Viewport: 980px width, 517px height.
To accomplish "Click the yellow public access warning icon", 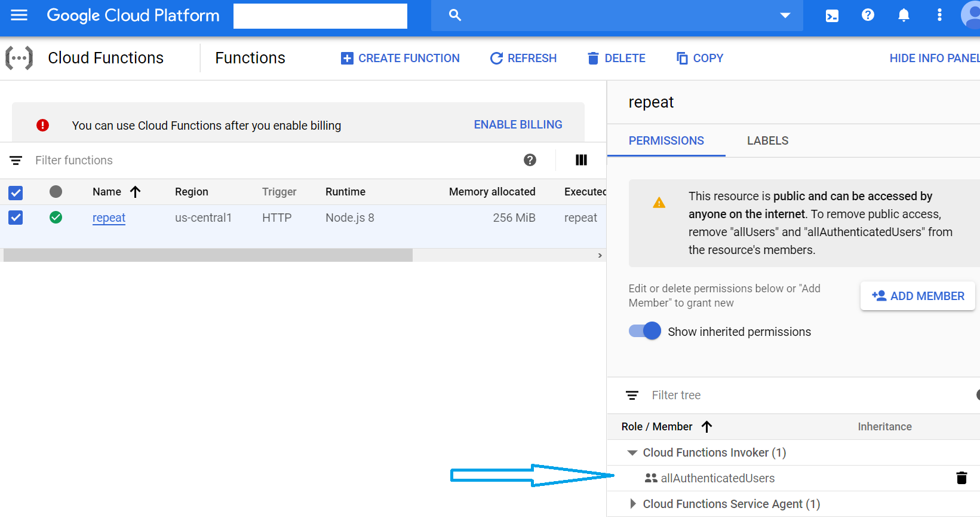I will pos(659,203).
